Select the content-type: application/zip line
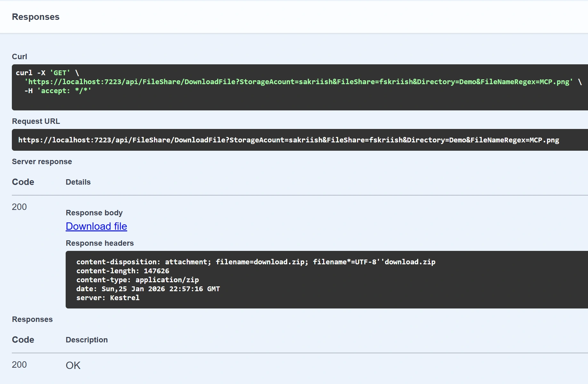This screenshot has width=588, height=384. (137, 280)
